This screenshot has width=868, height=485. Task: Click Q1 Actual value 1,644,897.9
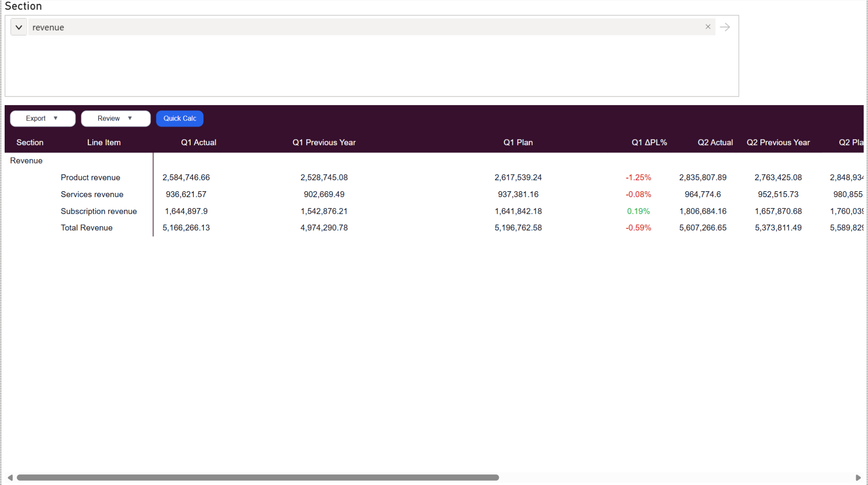tap(186, 211)
